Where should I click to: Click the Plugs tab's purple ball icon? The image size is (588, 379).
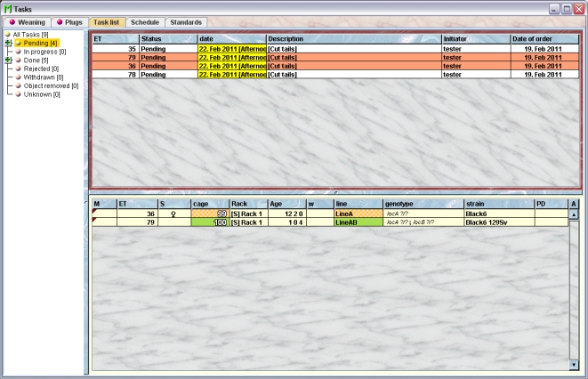click(60, 21)
